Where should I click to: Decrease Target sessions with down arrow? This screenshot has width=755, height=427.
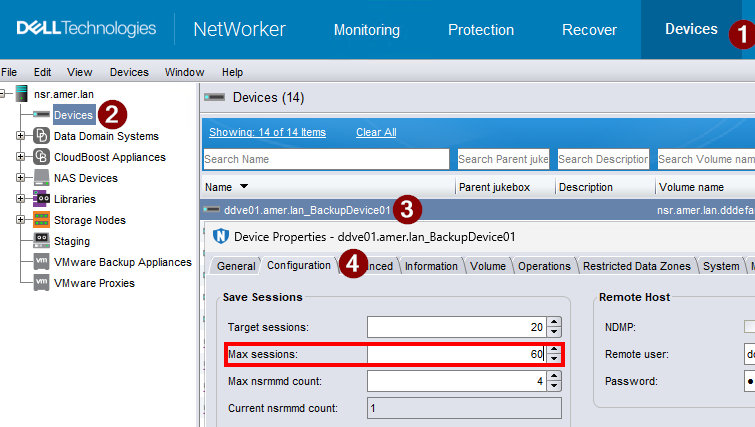click(554, 332)
